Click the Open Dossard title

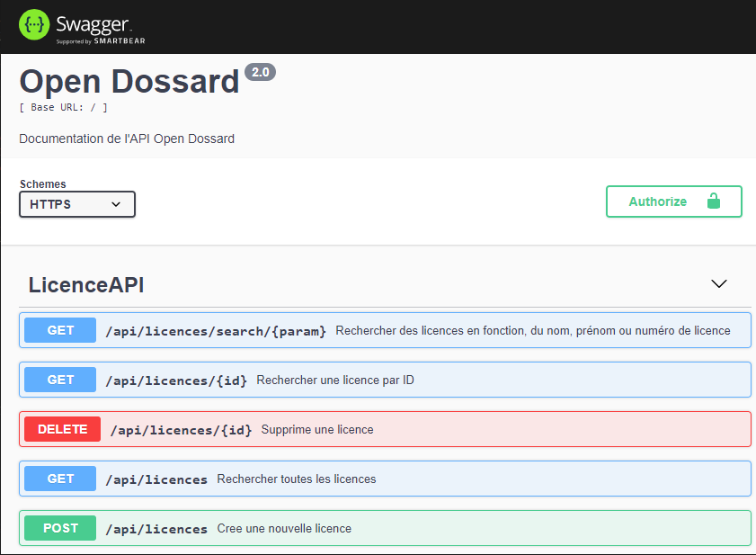pyautogui.click(x=129, y=81)
